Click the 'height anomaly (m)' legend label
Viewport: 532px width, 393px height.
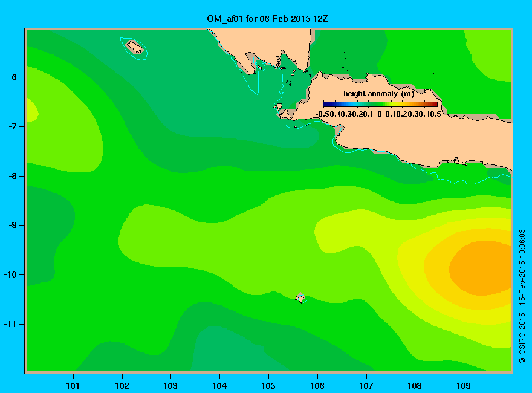378,94
